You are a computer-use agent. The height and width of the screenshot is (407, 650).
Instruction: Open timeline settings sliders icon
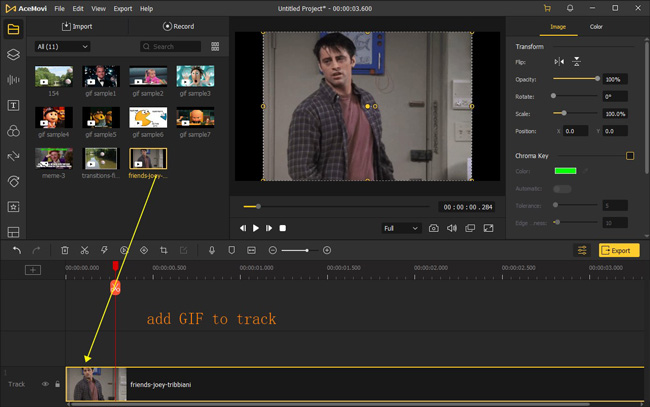pos(582,250)
